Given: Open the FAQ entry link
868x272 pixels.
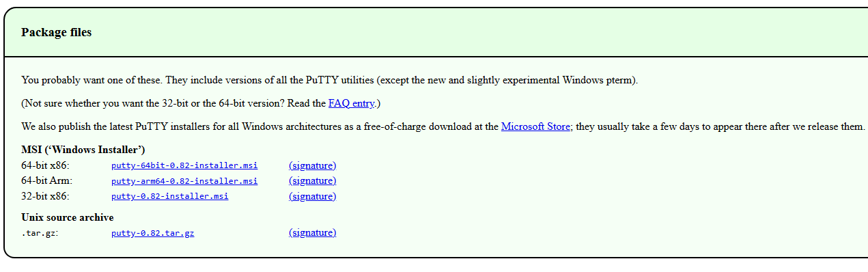Looking at the screenshot, I should [x=351, y=103].
